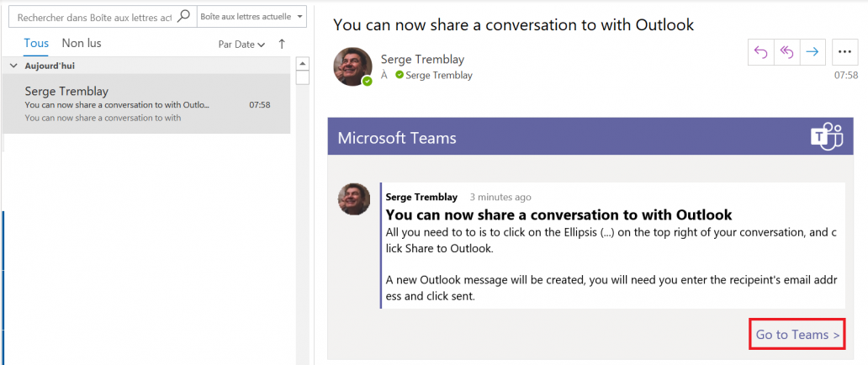This screenshot has width=868, height=365.
Task: Click the message preview line in list
Action: coord(103,118)
